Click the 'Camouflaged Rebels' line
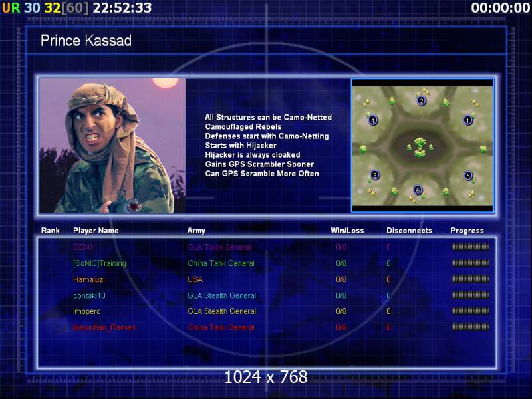Image resolution: width=532 pixels, height=399 pixels. coord(243,127)
